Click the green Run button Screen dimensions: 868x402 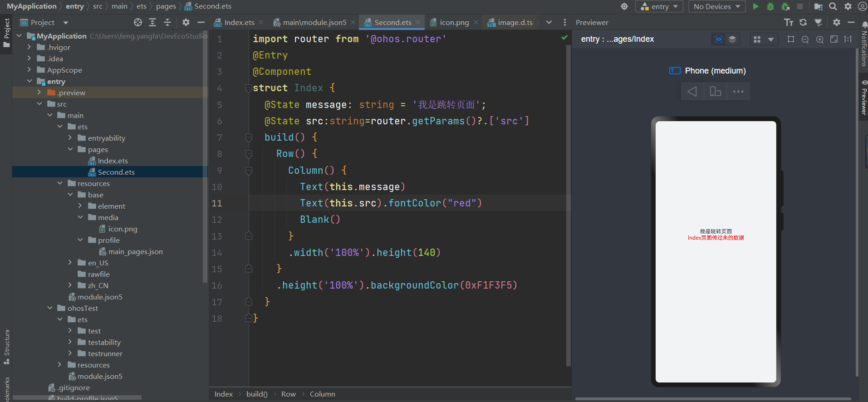[x=755, y=6]
